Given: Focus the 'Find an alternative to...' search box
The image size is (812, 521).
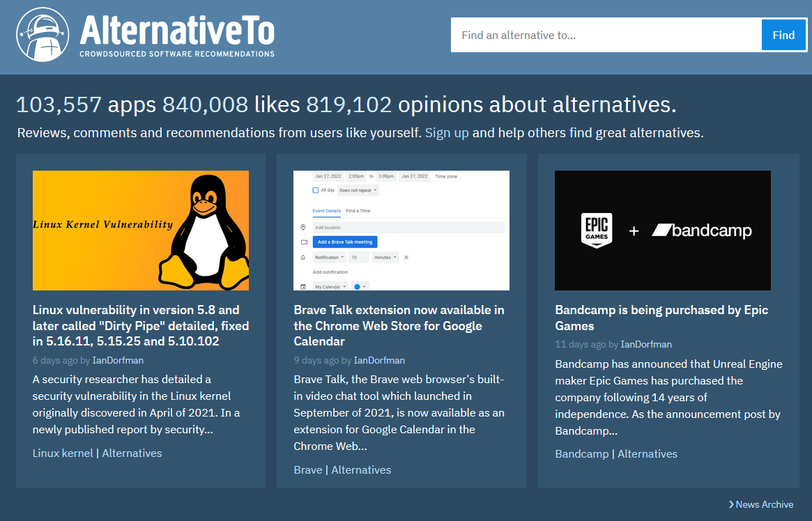Looking at the screenshot, I should [606, 36].
